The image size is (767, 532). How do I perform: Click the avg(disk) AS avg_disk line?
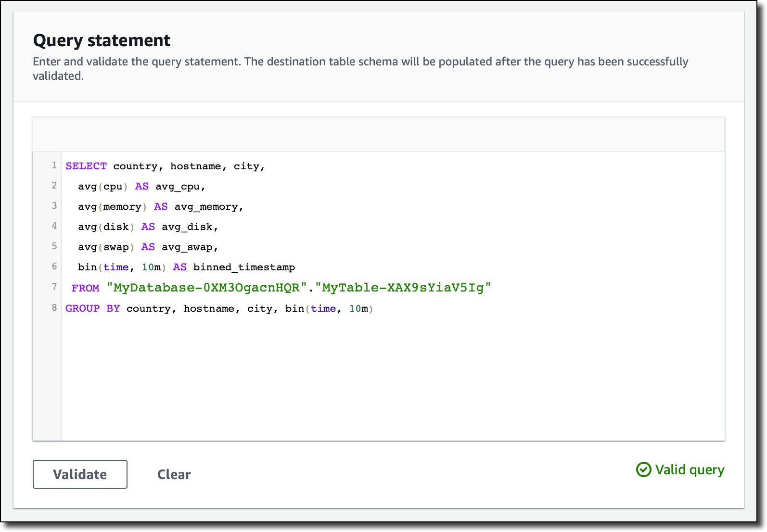[148, 227]
